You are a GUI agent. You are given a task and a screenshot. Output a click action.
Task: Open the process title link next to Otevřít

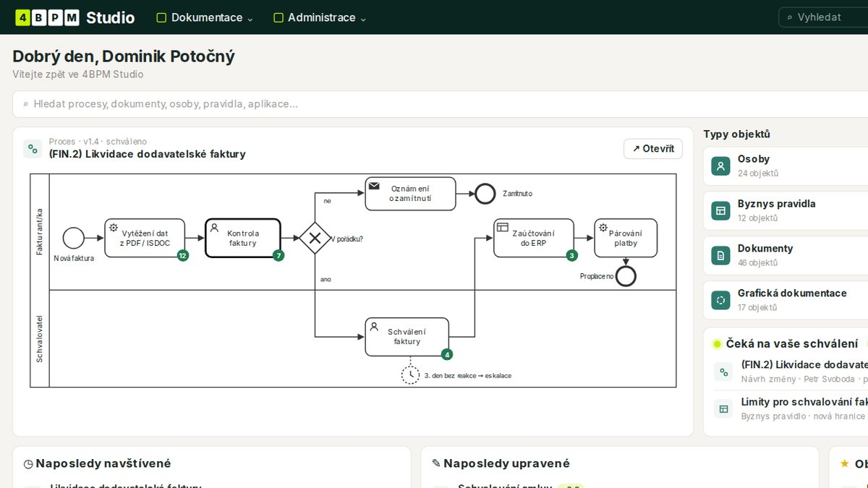[148, 154]
